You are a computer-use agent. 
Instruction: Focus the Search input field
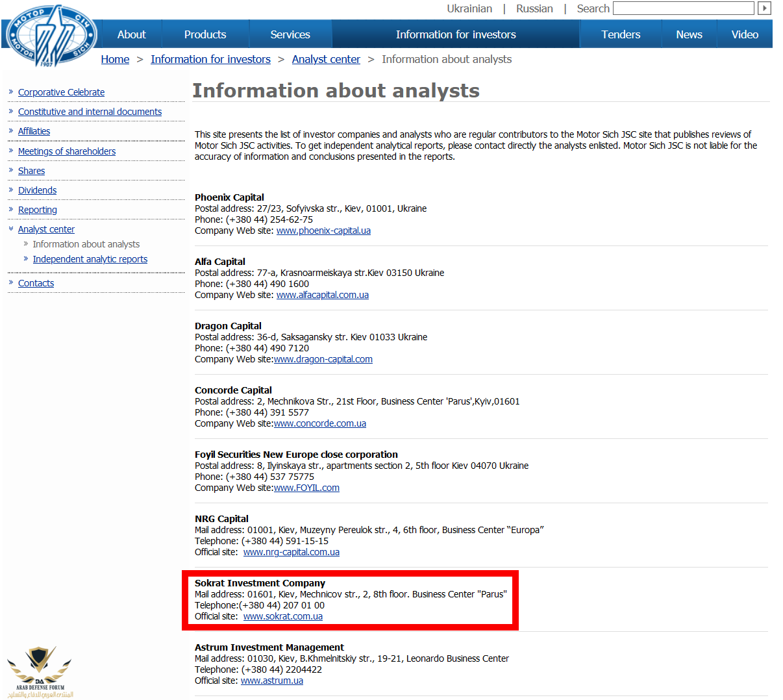pyautogui.click(x=684, y=8)
